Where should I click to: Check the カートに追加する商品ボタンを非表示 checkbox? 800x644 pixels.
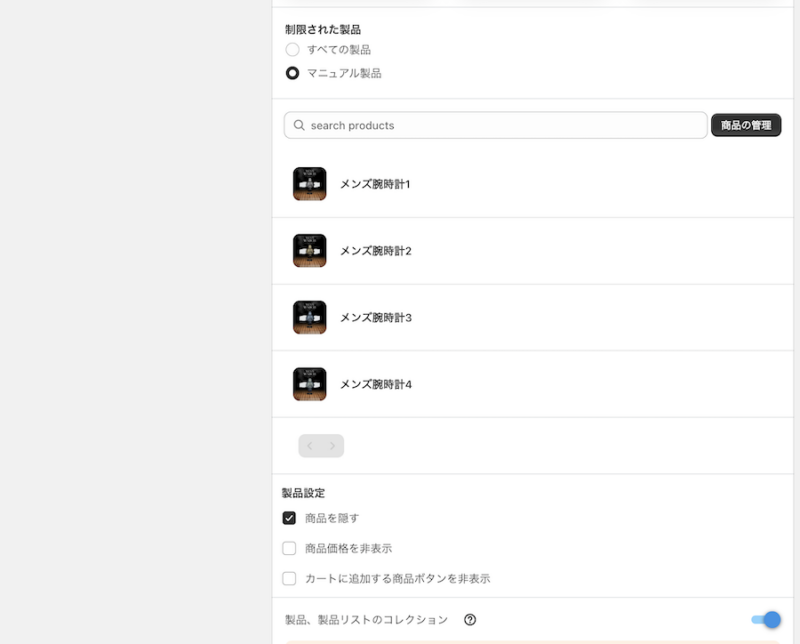click(289, 578)
